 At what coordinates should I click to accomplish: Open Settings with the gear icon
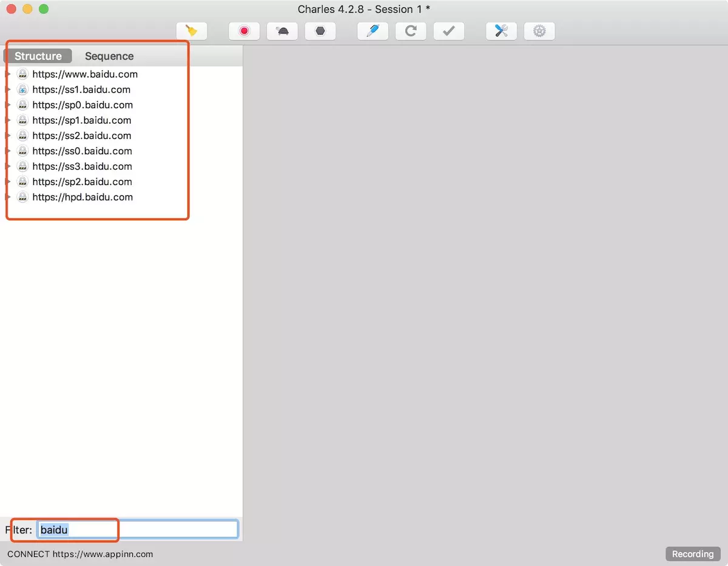pyautogui.click(x=539, y=31)
